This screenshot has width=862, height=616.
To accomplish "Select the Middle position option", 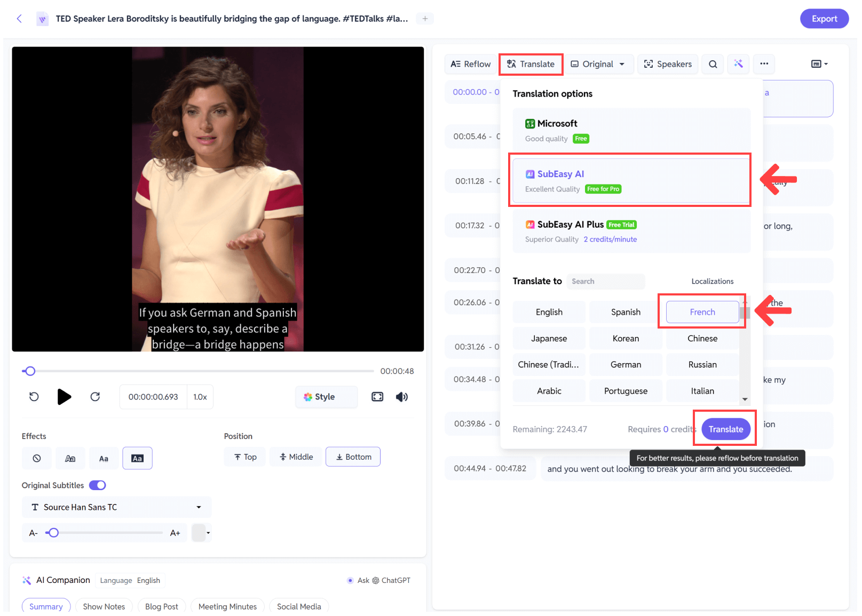I will (x=296, y=457).
